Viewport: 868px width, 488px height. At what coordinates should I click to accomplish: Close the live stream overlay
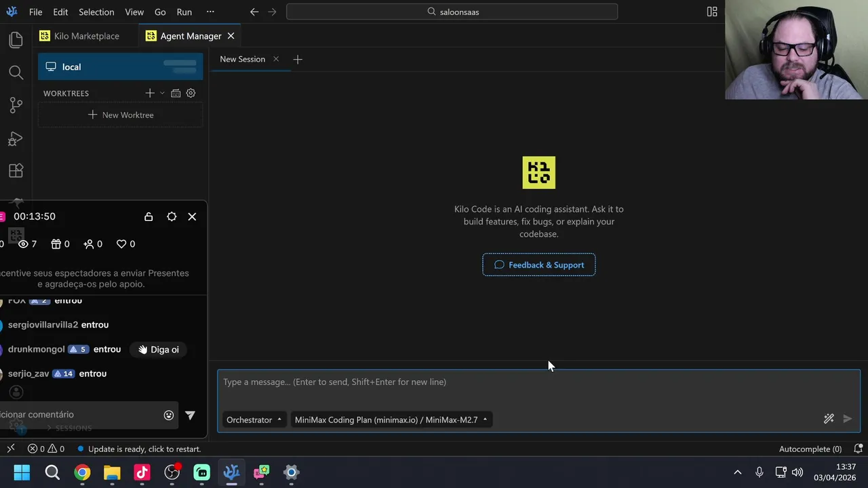tap(192, 217)
